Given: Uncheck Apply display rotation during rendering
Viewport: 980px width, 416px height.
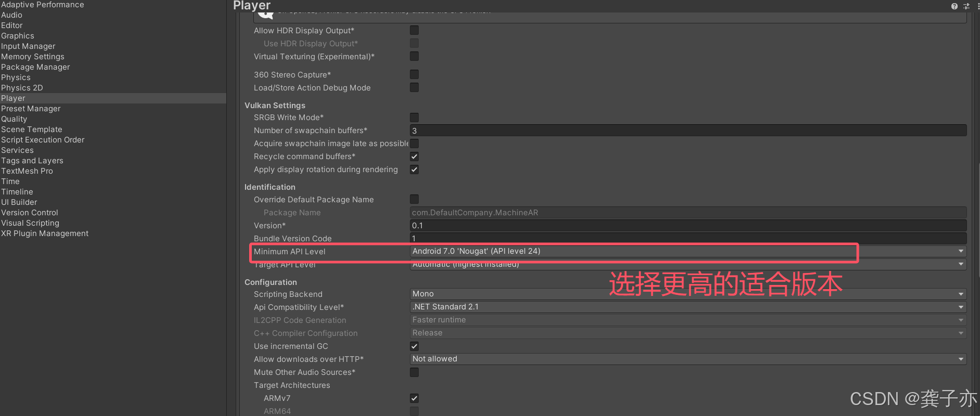Looking at the screenshot, I should point(414,170).
